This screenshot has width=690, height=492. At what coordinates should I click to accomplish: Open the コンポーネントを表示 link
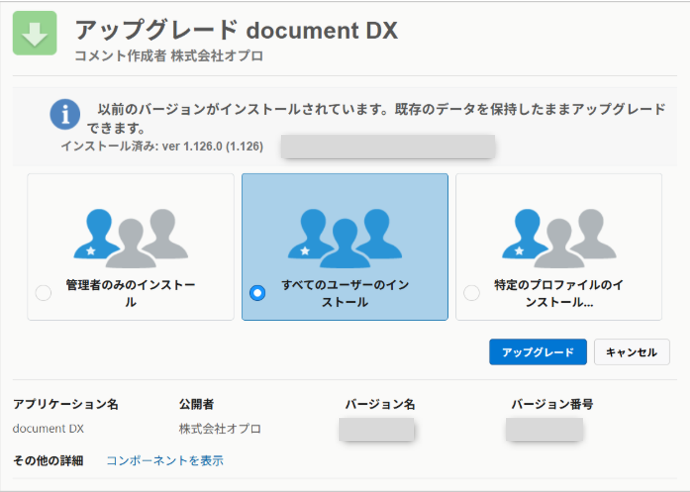click(164, 461)
